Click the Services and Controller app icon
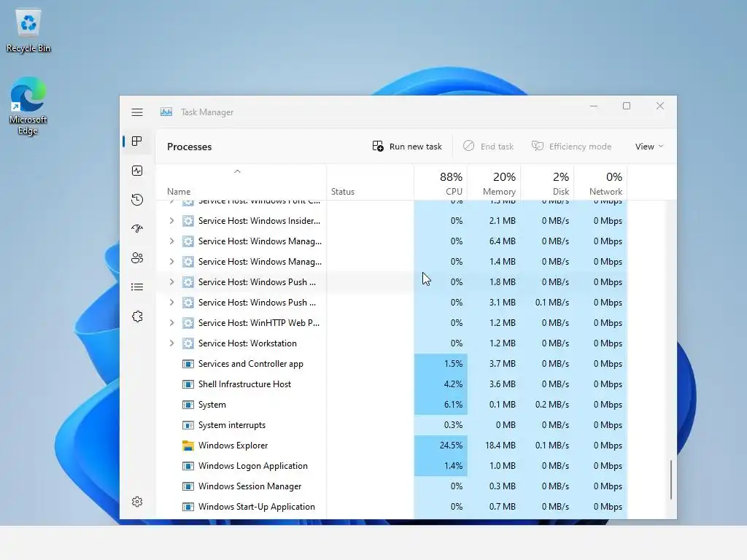This screenshot has width=747, height=560. [x=188, y=364]
